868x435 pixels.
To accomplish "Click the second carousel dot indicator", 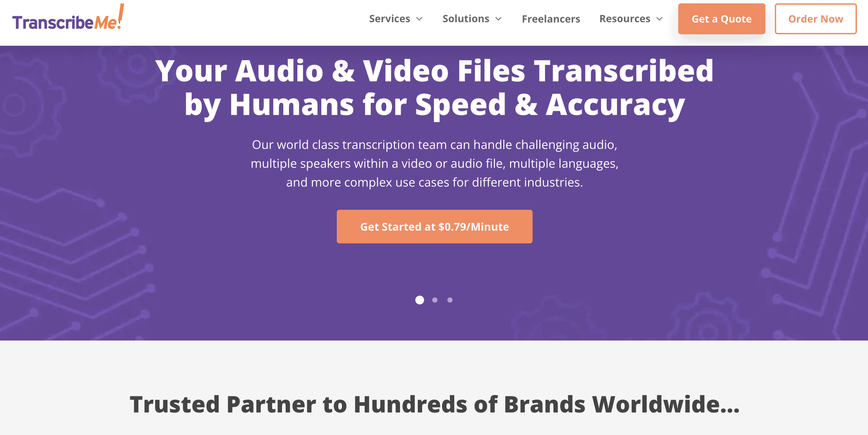I will 435,299.
